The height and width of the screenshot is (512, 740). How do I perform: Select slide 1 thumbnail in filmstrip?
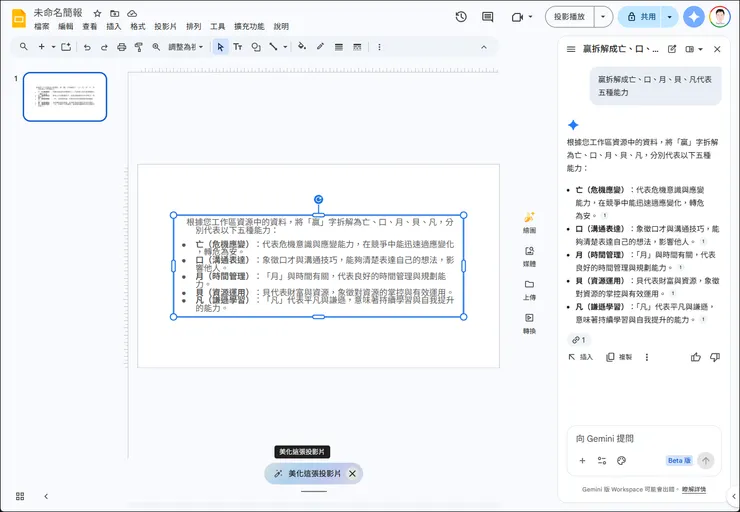[65, 97]
